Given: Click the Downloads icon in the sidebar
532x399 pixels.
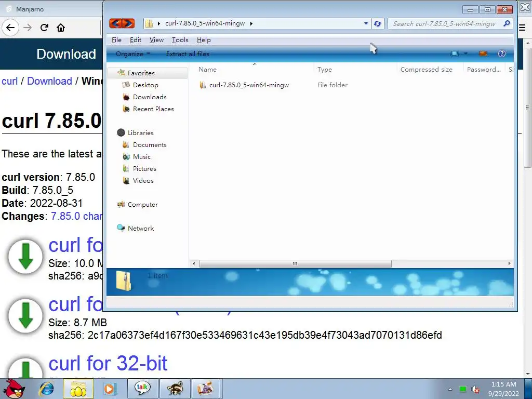Looking at the screenshot, I should coord(126,97).
